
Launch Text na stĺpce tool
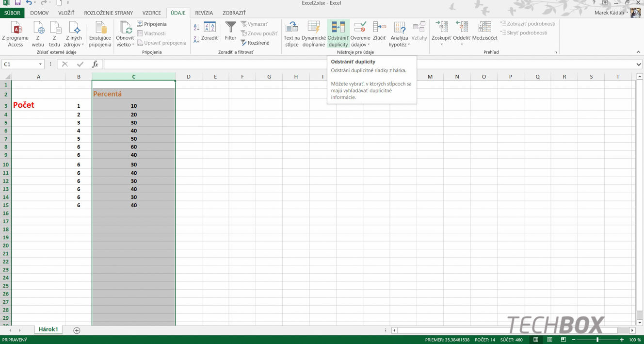click(291, 34)
